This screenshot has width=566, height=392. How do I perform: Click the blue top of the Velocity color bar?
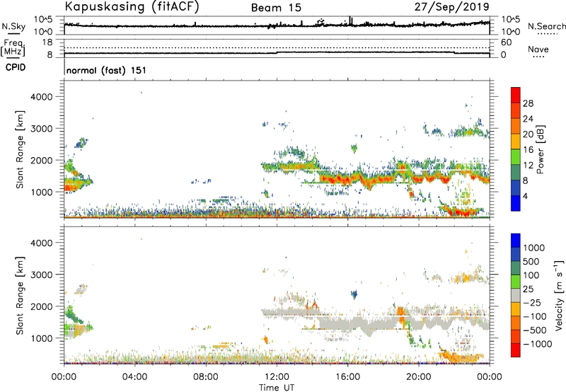click(516, 240)
